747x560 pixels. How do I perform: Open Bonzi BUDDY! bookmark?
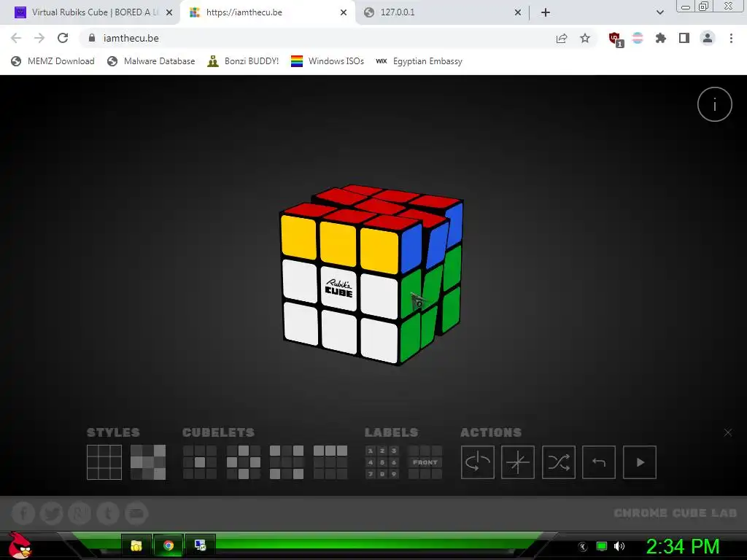coord(243,61)
